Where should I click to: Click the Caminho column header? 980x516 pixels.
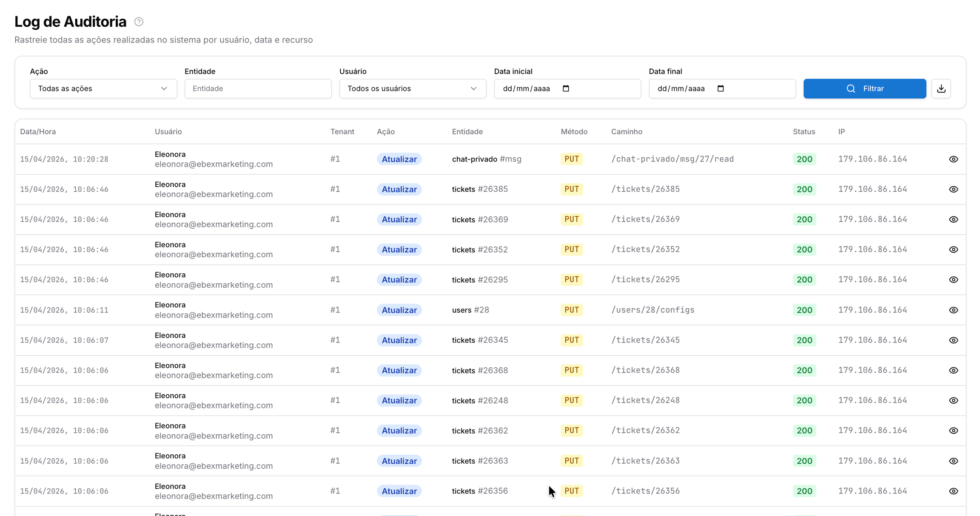(x=627, y=131)
